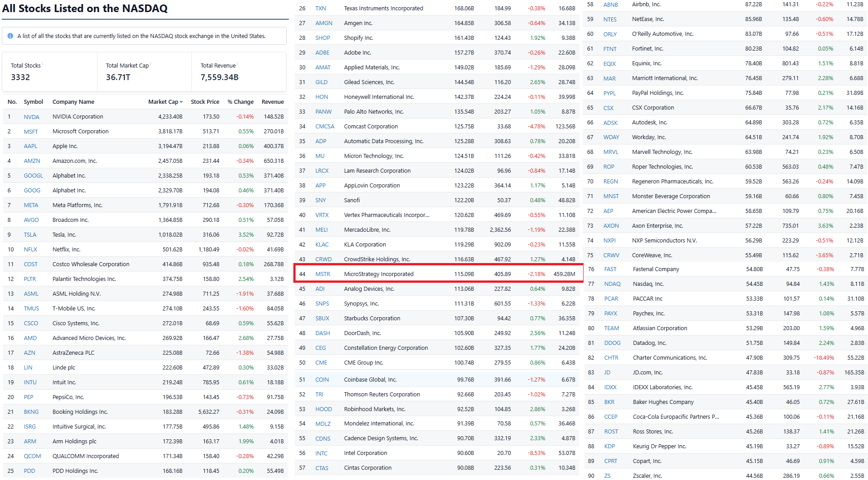Image resolution: width=868 pixels, height=480 pixels.
Task: Select MicroStrategy revenue 459.28M
Action: [564, 274]
